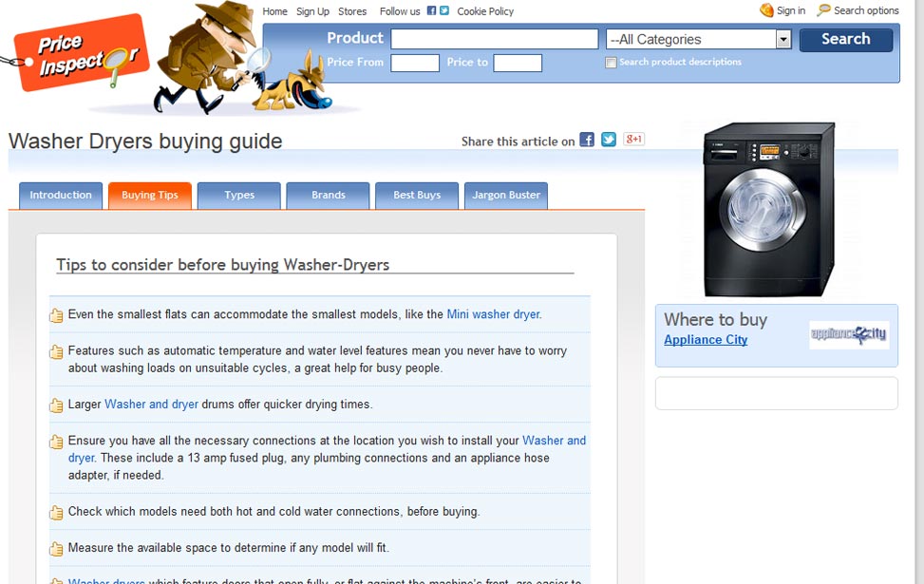The width and height of the screenshot is (924, 584).
Task: Click the Search options magnifier icon
Action: tap(824, 10)
